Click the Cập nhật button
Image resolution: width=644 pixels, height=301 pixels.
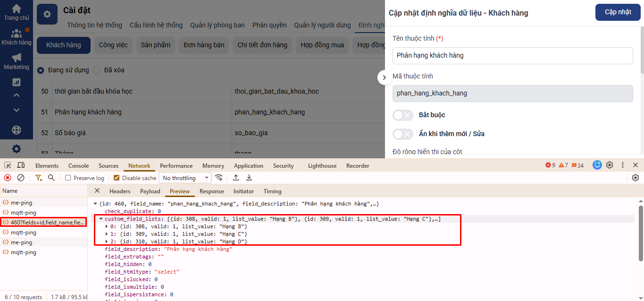(x=618, y=12)
